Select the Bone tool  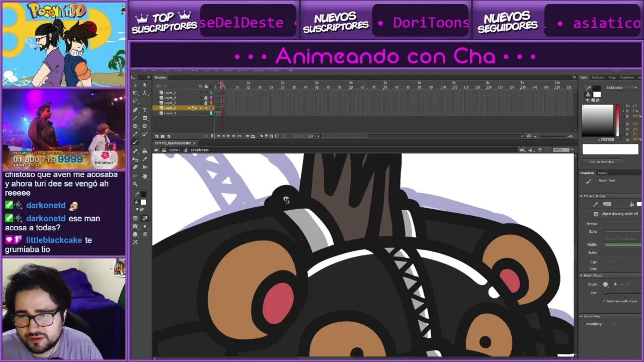[x=135, y=151]
